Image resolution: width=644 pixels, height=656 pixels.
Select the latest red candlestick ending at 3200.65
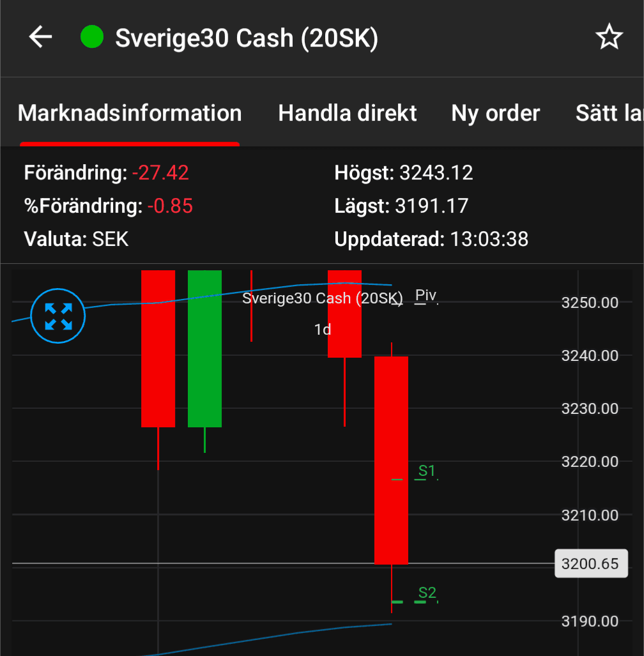point(391,460)
